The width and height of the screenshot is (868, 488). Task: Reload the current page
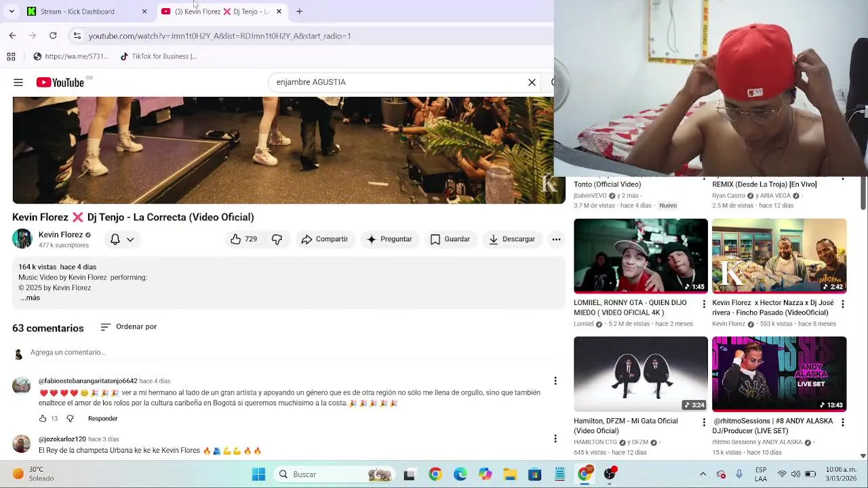pyautogui.click(x=53, y=35)
